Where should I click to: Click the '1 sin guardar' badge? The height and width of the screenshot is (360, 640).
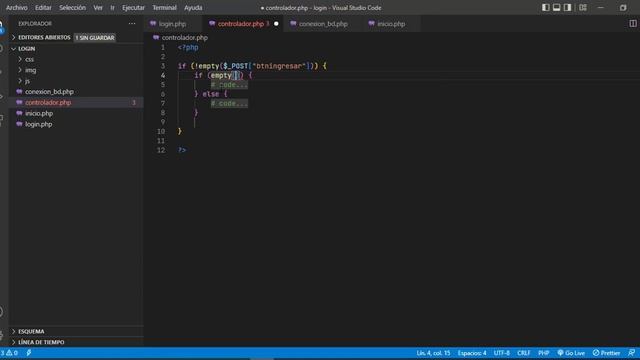(x=95, y=38)
